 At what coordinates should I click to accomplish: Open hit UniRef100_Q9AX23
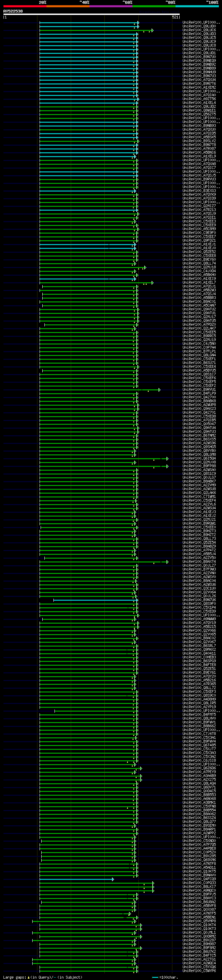pos(199,408)
